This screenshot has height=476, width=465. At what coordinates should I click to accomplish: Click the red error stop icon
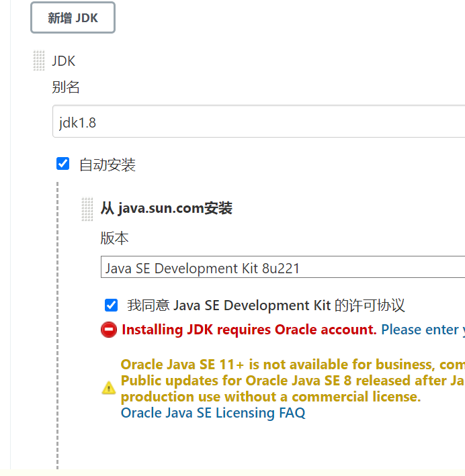[109, 330]
